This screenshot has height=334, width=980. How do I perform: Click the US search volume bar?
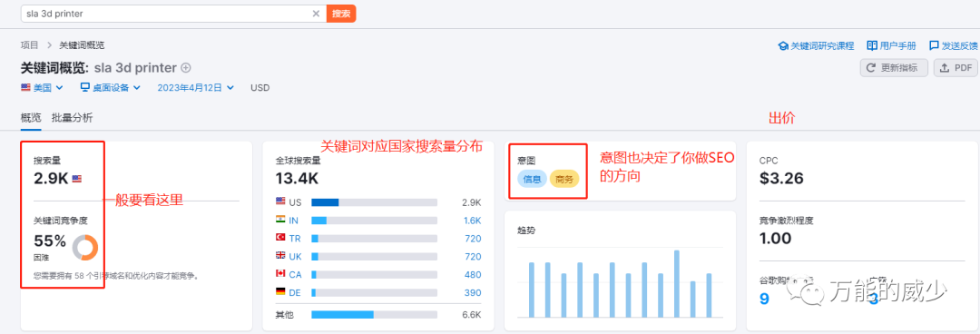[x=375, y=202]
